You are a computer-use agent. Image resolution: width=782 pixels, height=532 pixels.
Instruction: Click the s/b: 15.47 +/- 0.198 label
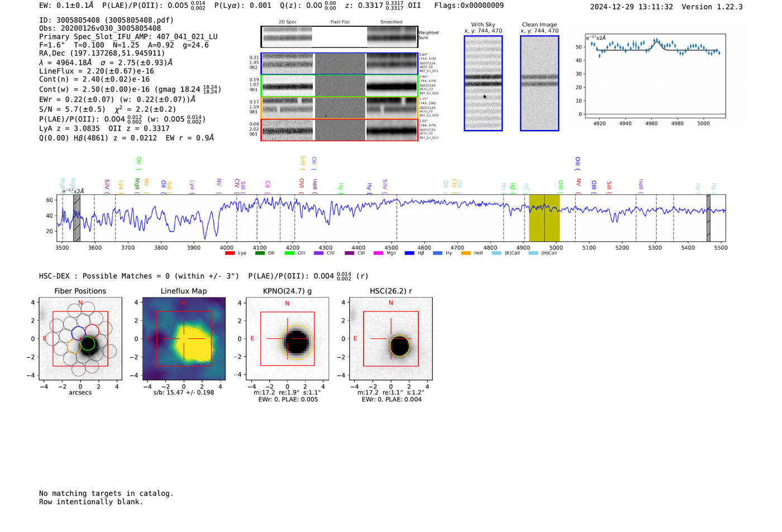[184, 392]
